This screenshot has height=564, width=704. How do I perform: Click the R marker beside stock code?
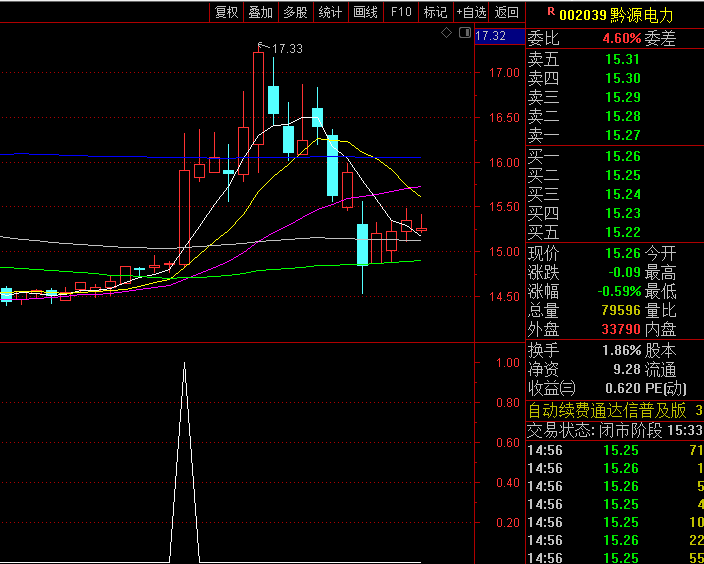pyautogui.click(x=551, y=12)
